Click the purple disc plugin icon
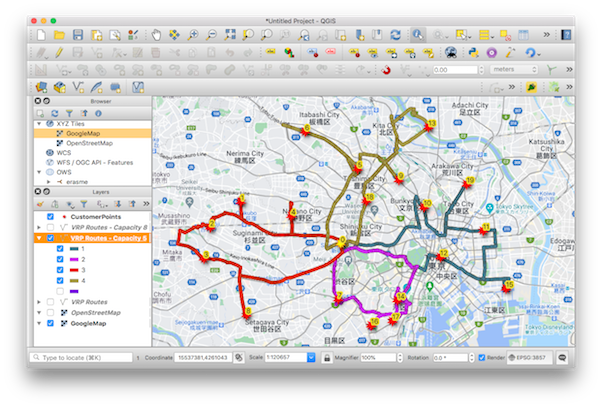The image size is (602, 407). (492, 53)
